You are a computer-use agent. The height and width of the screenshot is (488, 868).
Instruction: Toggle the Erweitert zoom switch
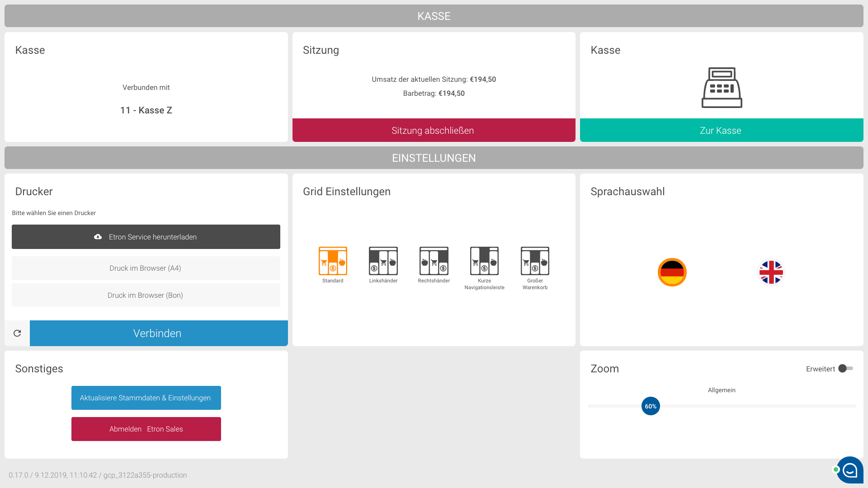(845, 369)
